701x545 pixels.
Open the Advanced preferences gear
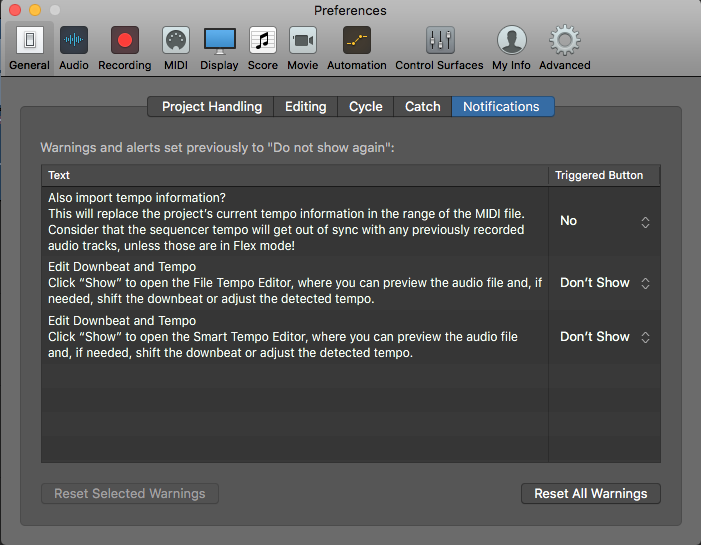(x=565, y=48)
